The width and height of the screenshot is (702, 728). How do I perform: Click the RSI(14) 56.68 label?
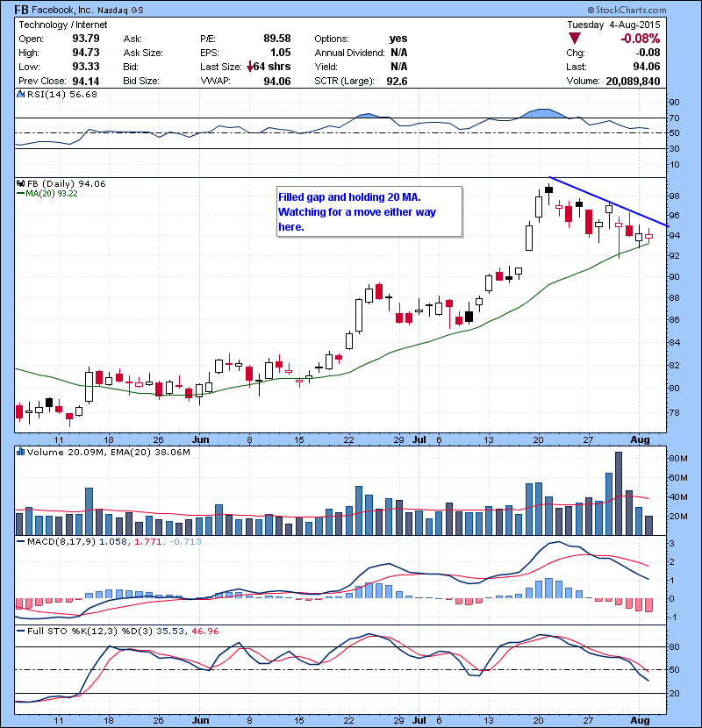pos(62,94)
